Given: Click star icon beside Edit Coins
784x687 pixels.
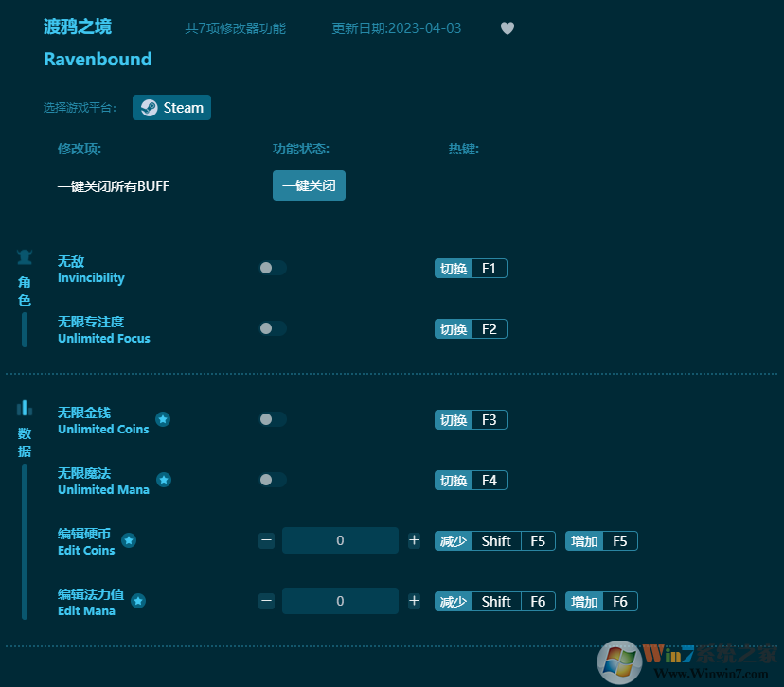Looking at the screenshot, I should 129,540.
